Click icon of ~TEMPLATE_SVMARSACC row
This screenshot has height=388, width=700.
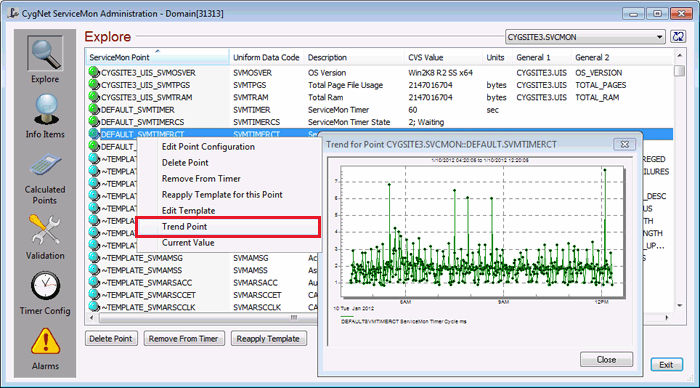(93, 282)
